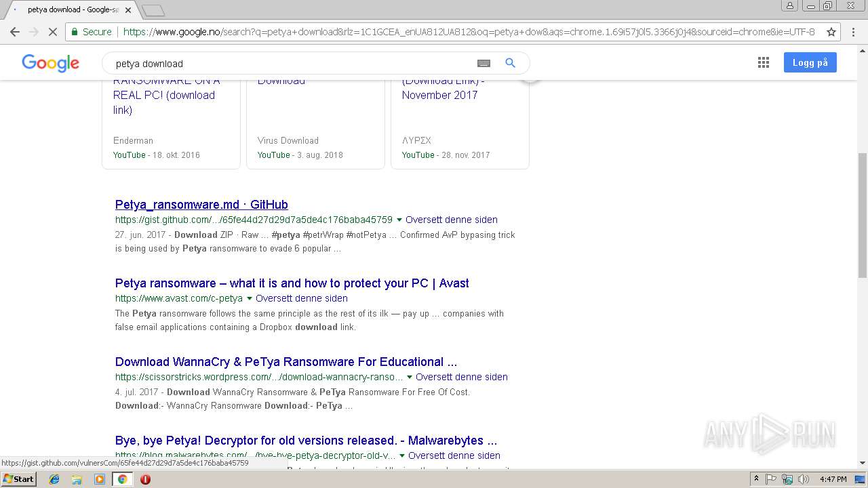Expand the dropdown arrow beside malwarebytes URL

[402, 455]
